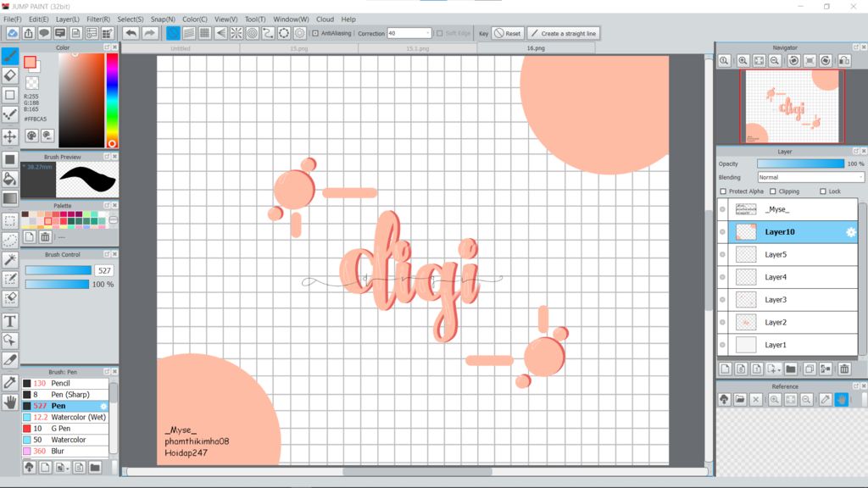Click the cloud save icon in toolbar
This screenshot has width=868, height=488.
point(12,33)
